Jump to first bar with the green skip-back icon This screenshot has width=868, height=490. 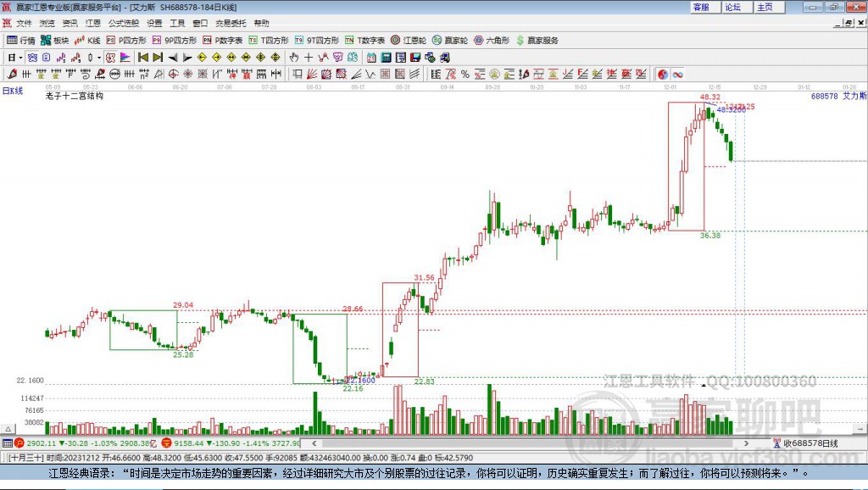point(142,58)
